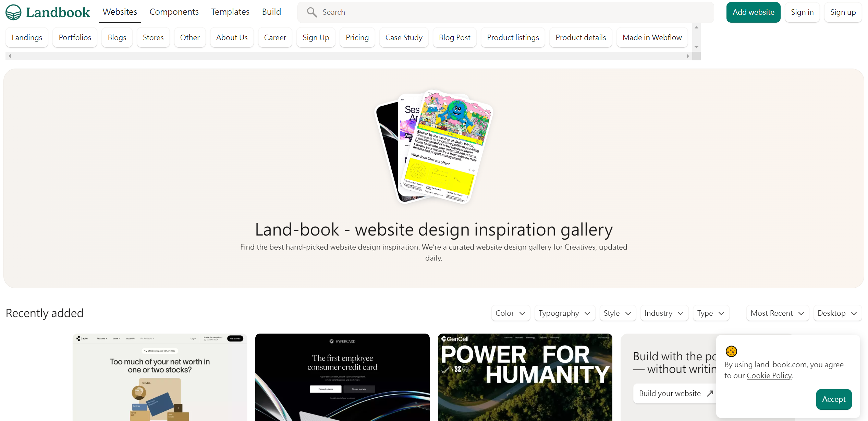Expand the Industry filter dropdown

664,313
